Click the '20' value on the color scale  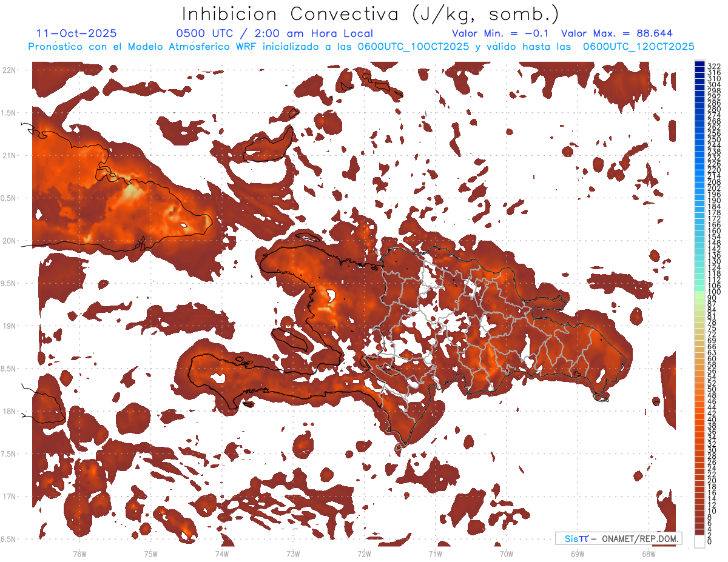[712, 480]
